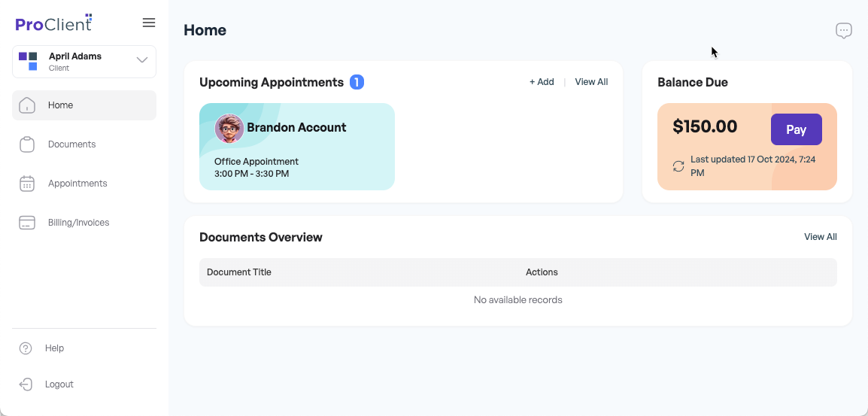The image size is (868, 416).
Task: Click the 'Last updated 17 Oct 2024' text
Action: pos(753,166)
